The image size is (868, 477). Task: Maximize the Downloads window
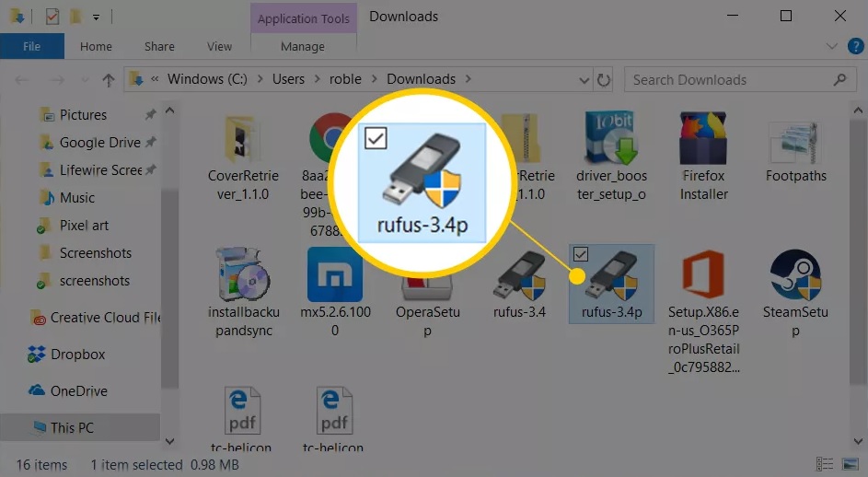[x=785, y=16]
